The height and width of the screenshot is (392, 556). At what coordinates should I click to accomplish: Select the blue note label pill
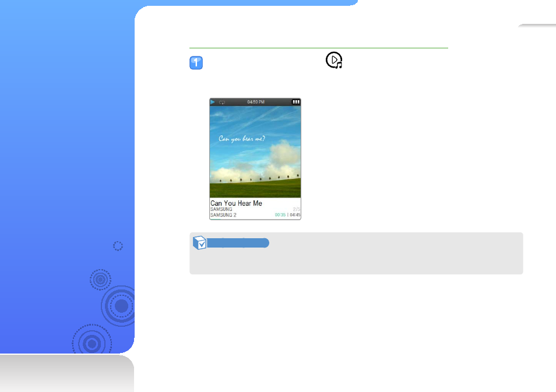238,243
